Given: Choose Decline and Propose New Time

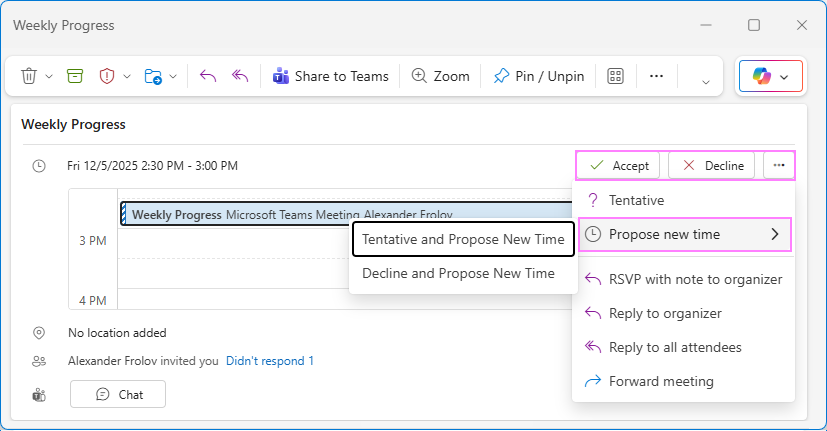Looking at the screenshot, I should click(463, 273).
